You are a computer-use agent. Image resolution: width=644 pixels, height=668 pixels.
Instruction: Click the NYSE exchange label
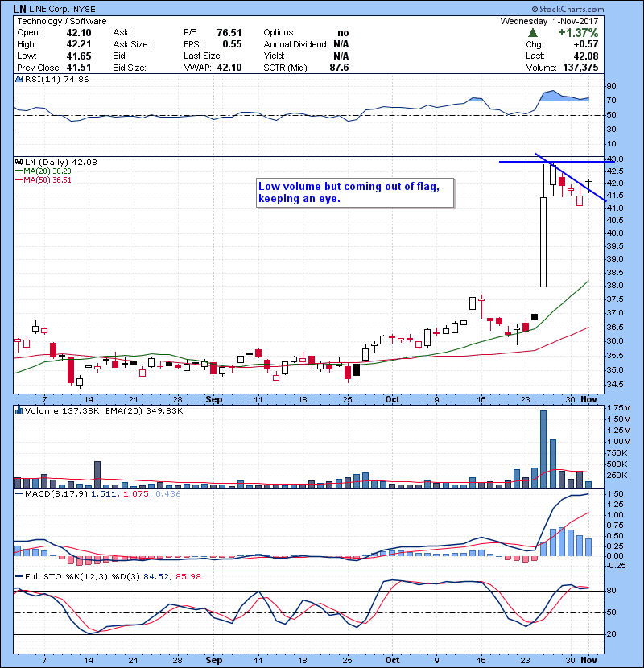tap(85, 10)
